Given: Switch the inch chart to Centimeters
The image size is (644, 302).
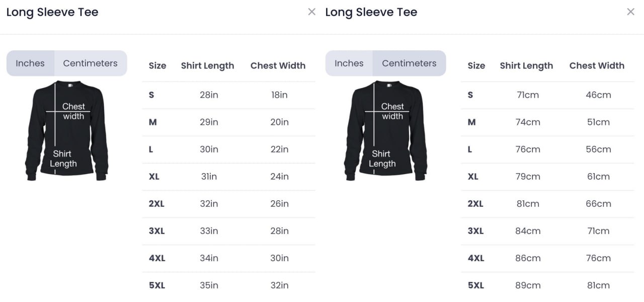Looking at the screenshot, I should (x=90, y=63).
